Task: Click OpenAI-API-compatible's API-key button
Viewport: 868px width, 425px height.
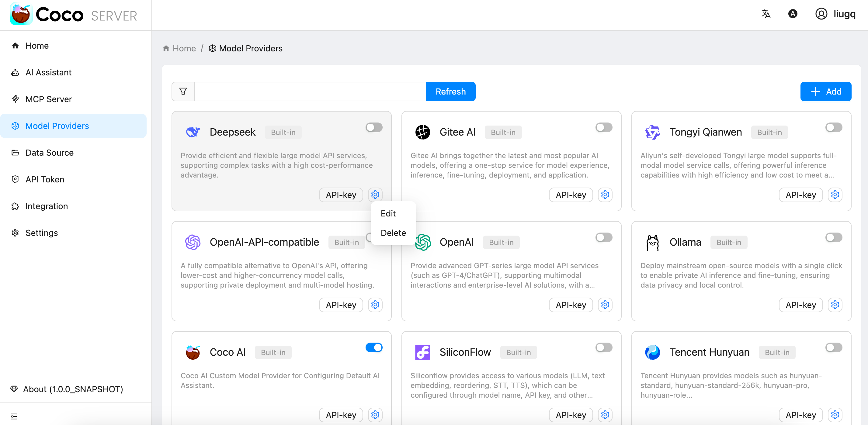Action: tap(341, 305)
